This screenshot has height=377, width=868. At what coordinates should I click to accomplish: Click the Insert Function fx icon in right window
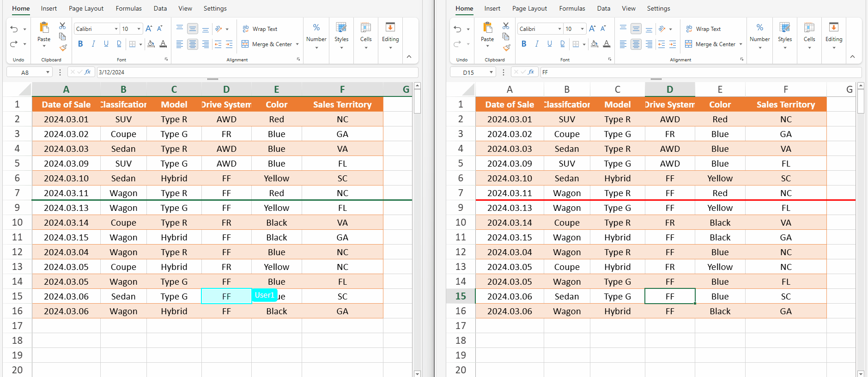(x=531, y=72)
